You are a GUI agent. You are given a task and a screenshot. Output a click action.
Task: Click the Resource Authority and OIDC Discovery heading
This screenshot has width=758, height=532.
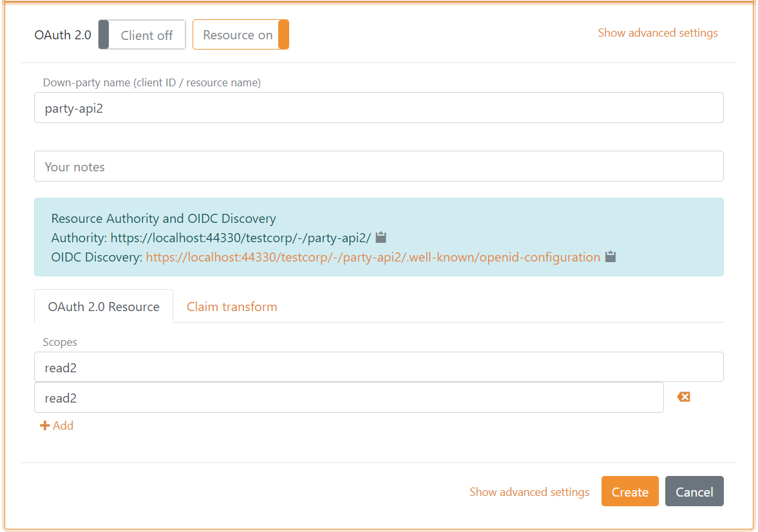coord(164,219)
